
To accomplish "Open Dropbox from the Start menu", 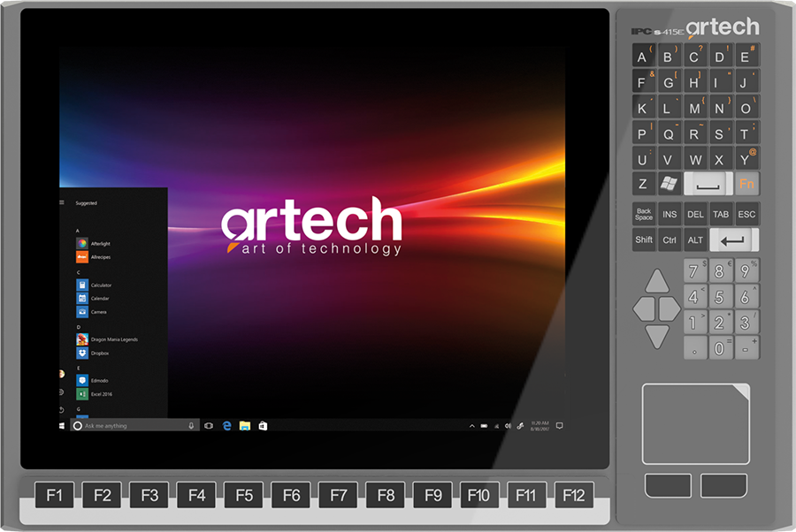I will (92, 353).
